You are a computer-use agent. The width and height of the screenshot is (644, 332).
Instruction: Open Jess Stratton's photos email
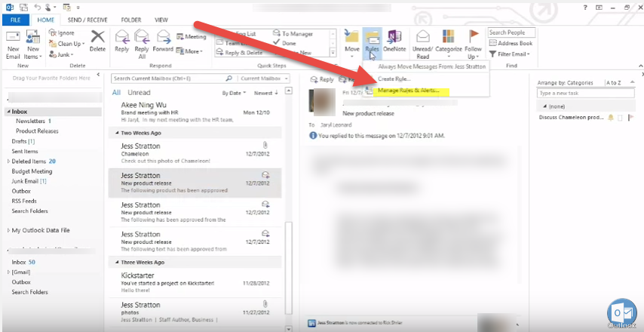(195, 312)
